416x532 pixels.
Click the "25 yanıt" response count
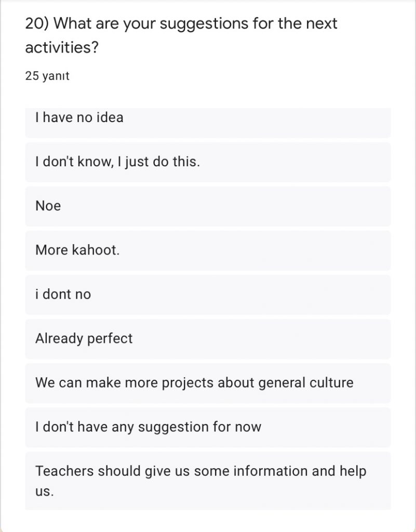coord(47,76)
